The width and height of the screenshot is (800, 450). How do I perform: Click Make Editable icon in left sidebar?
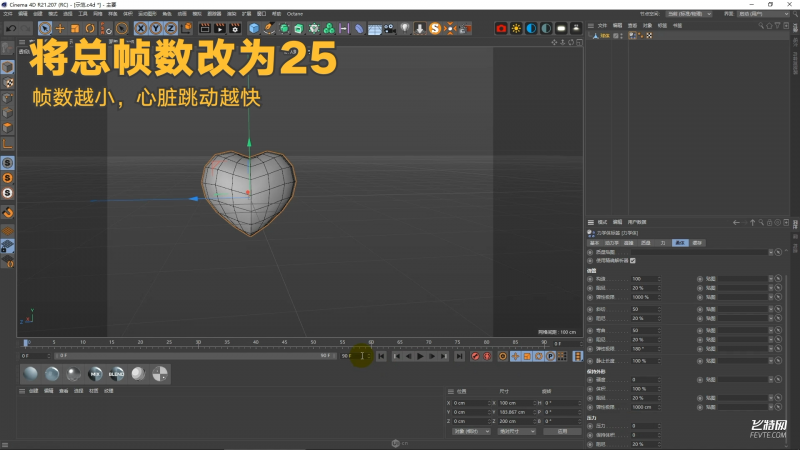click(7, 48)
